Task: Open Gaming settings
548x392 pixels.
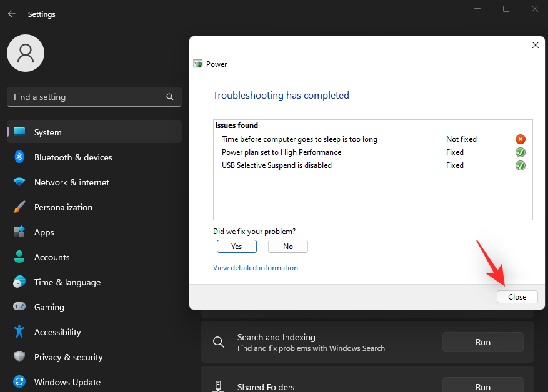Action: point(49,307)
